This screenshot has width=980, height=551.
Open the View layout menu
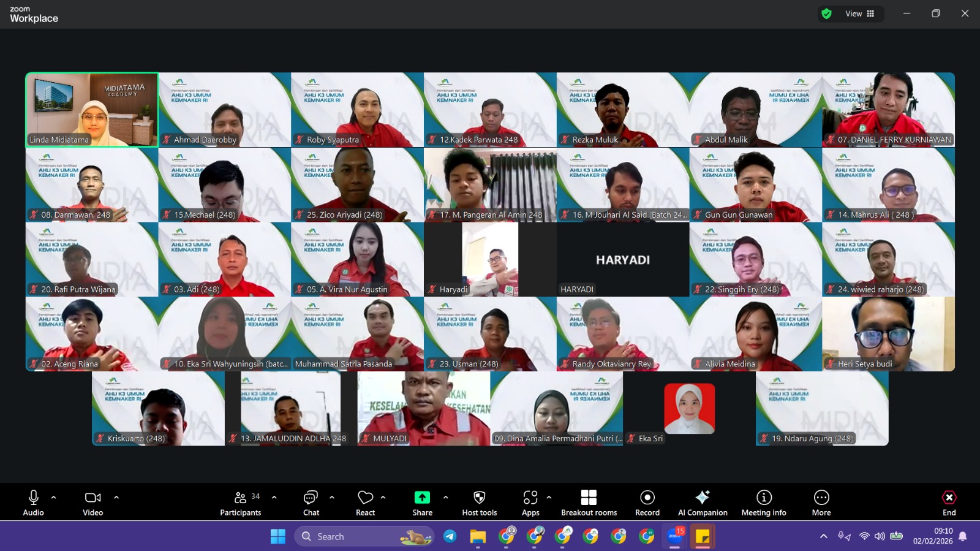pyautogui.click(x=860, y=13)
